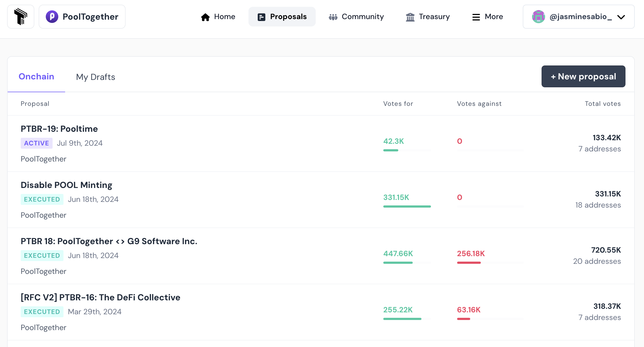Open RFC V2 PTBR-16 DeFi Collective proposal
The width and height of the screenshot is (644, 347).
click(100, 297)
